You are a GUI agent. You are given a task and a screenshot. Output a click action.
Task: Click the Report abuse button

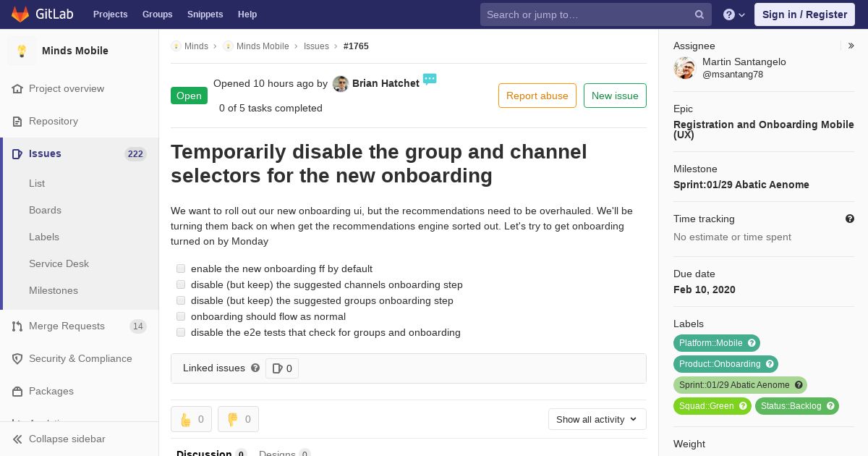(x=537, y=96)
